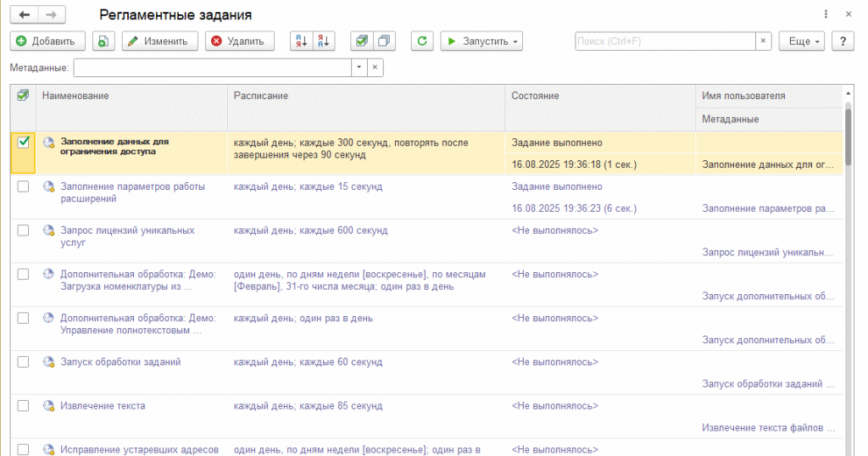This screenshot has width=868, height=456.
Task: Click the checkmark icon in the table header
Action: [23, 96]
